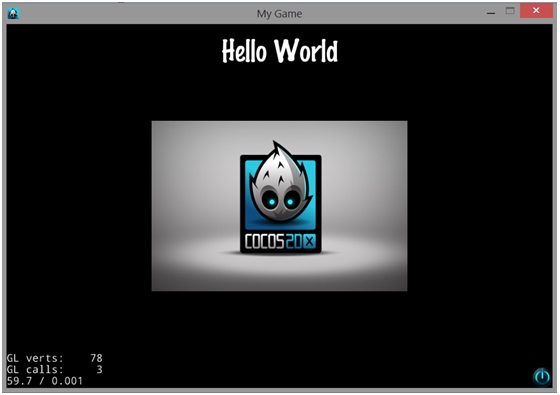The width and height of the screenshot is (560, 395).
Task: Close the My Game window
Action: (536, 11)
